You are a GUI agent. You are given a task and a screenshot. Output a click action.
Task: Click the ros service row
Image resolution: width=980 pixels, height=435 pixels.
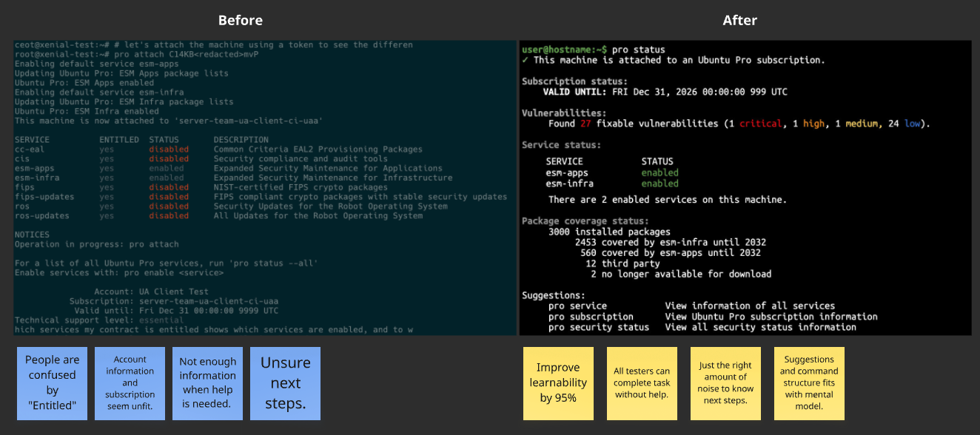[231, 206]
